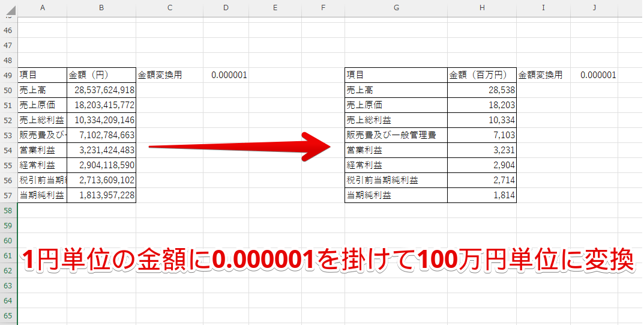644x325 pixels.
Task: Select cell 1,814 in column H
Action: click(x=482, y=196)
